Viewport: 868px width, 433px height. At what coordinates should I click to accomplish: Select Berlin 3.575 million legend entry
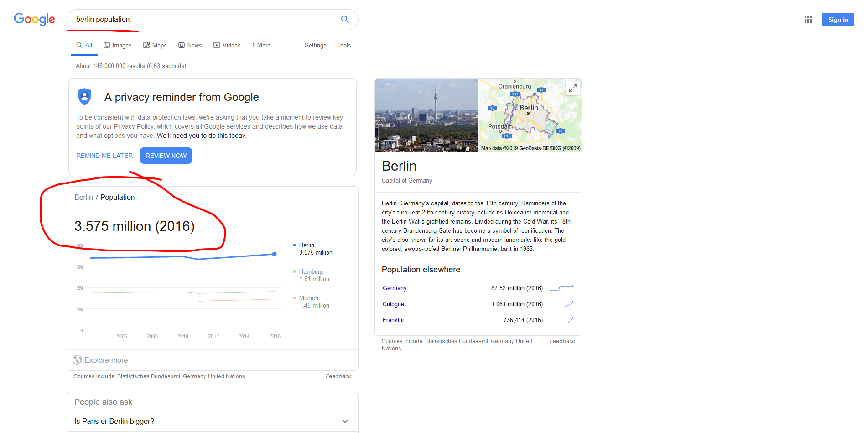click(313, 249)
